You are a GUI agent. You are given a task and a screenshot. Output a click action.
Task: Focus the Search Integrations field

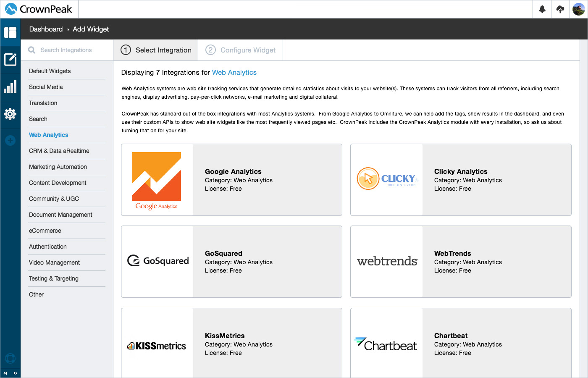67,50
